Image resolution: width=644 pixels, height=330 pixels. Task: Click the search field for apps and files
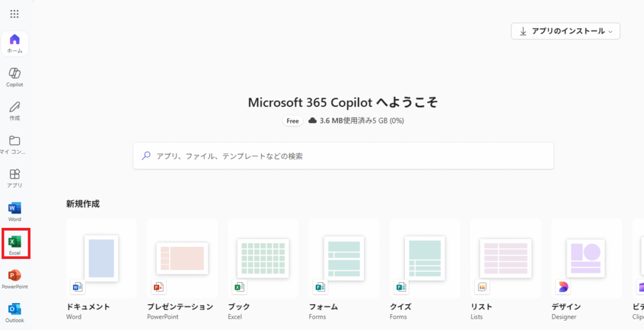tap(343, 156)
